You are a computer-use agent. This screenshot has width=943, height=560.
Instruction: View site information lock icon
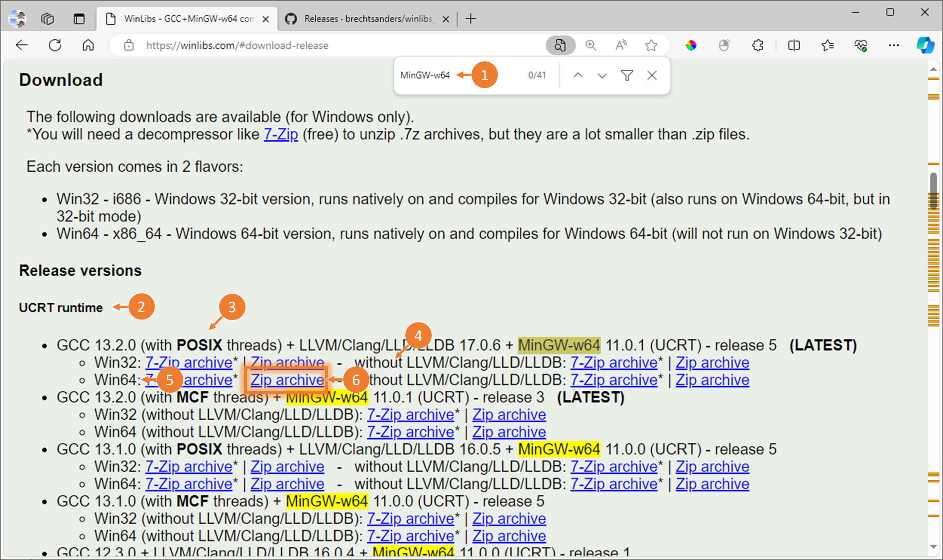click(x=129, y=45)
